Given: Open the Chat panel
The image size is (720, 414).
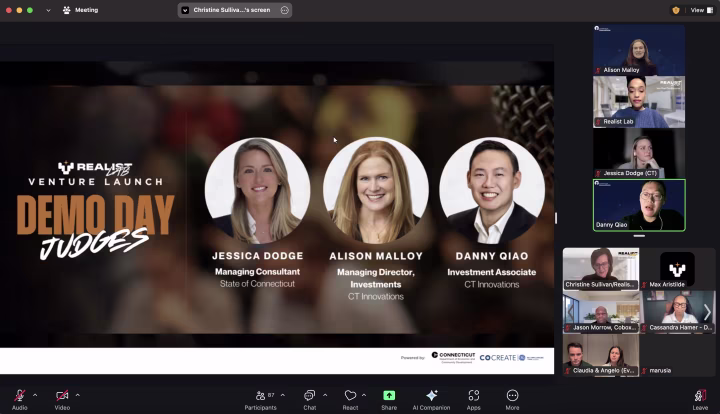Looking at the screenshot, I should pyautogui.click(x=309, y=399).
